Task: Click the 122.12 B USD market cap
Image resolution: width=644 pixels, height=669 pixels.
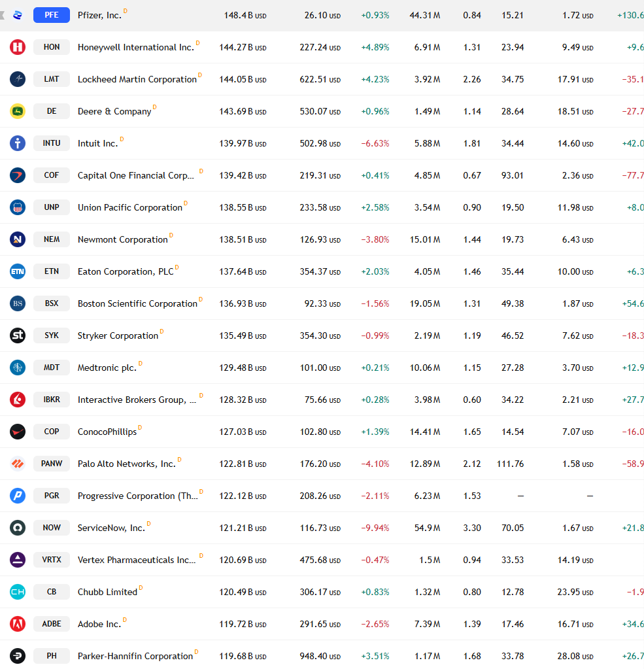Action: click(x=243, y=496)
